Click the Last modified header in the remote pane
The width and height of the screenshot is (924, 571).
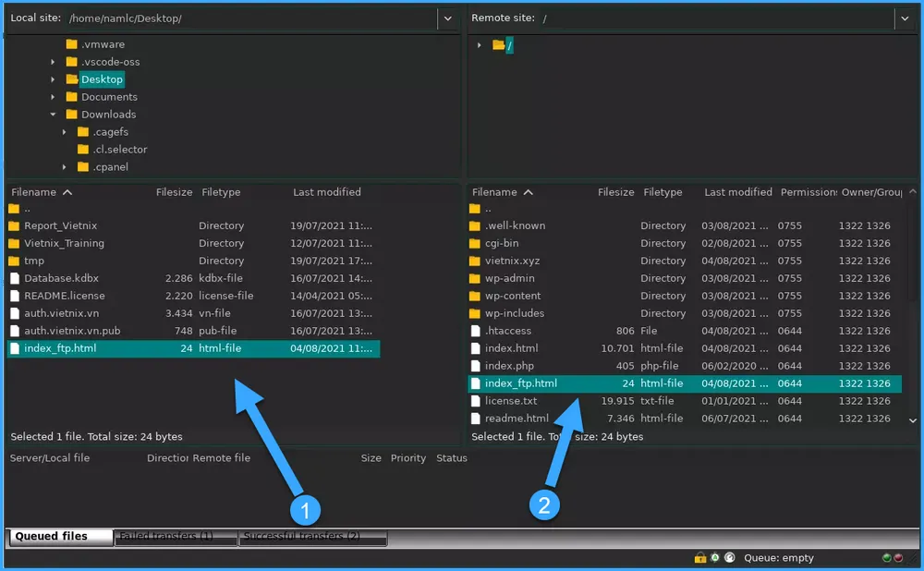737,191
